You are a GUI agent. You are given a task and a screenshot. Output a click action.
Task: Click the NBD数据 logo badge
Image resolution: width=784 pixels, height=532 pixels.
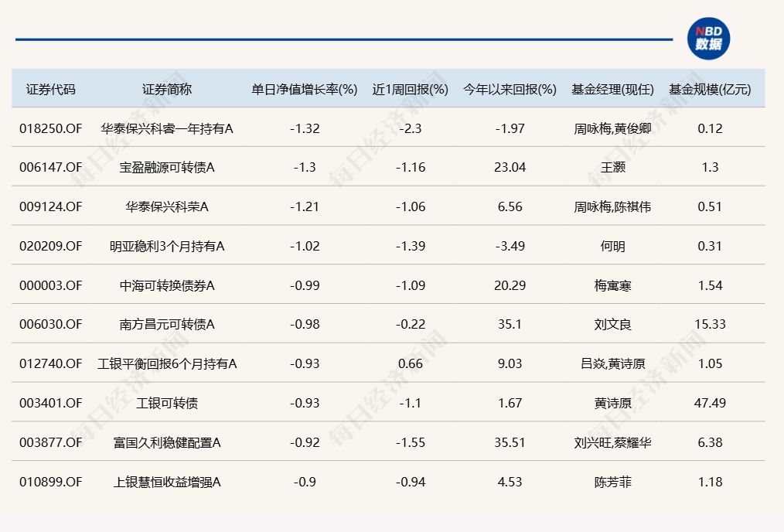click(708, 39)
